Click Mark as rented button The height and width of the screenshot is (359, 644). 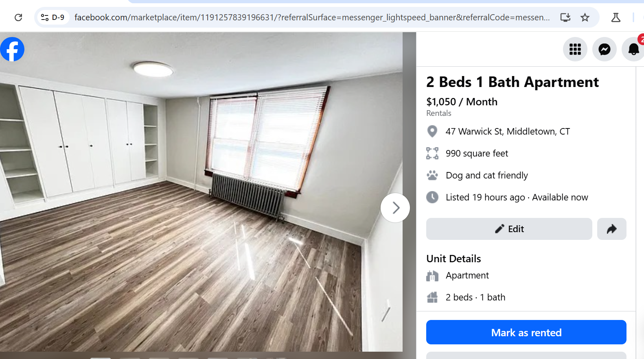click(x=526, y=333)
